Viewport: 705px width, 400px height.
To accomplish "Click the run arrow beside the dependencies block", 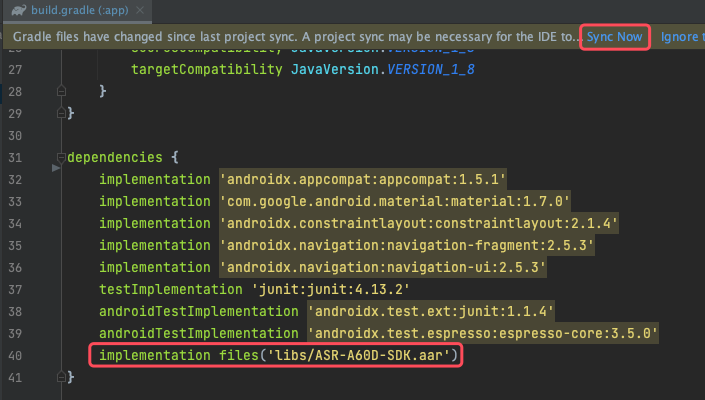I will pyautogui.click(x=56, y=168).
